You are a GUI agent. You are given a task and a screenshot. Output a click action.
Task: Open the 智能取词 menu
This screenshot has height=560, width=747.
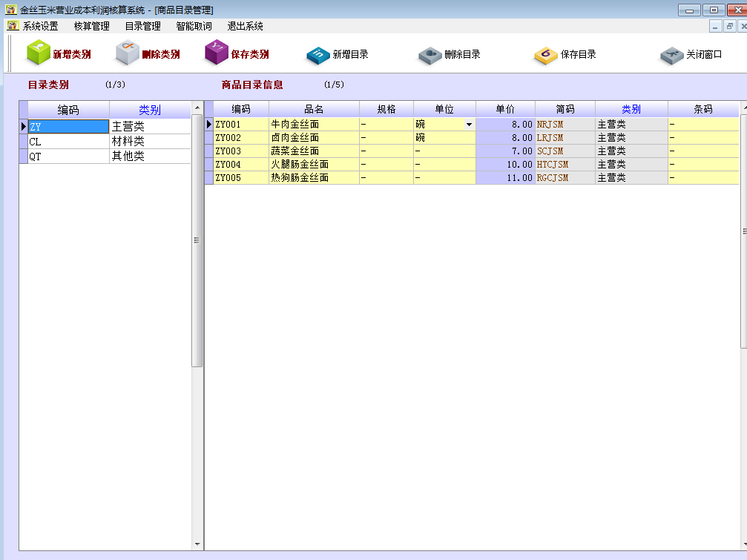click(194, 26)
